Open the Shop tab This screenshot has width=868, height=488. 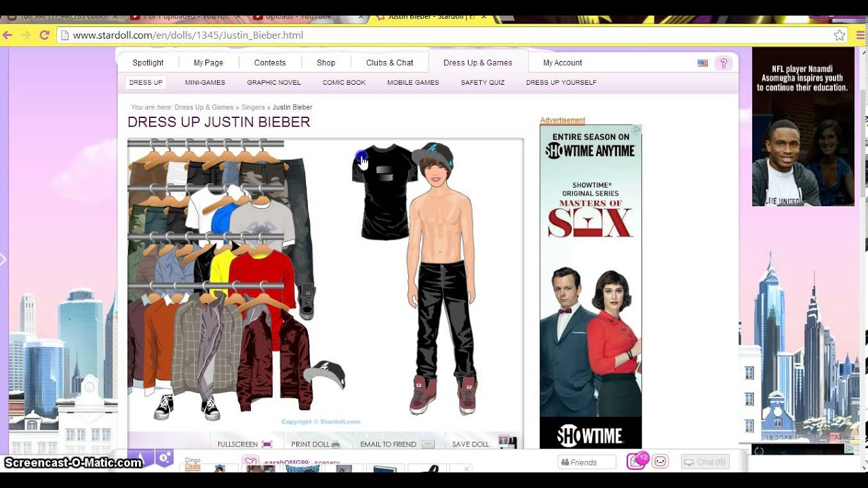(x=326, y=63)
